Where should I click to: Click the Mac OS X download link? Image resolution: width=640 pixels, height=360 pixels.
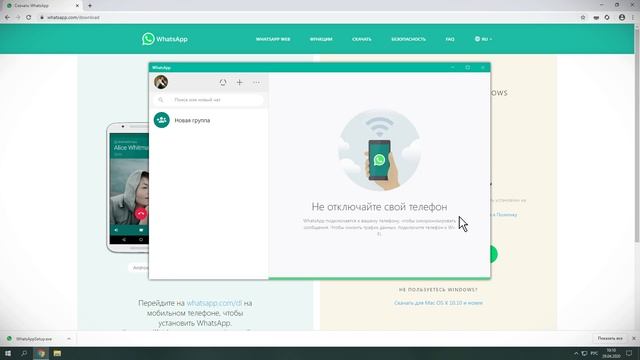pos(438,303)
